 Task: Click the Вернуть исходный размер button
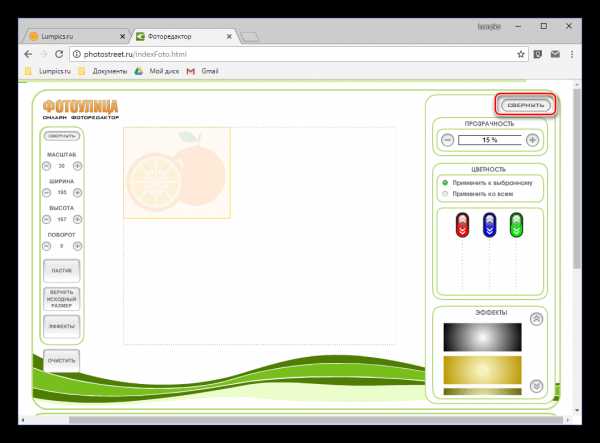point(61,298)
